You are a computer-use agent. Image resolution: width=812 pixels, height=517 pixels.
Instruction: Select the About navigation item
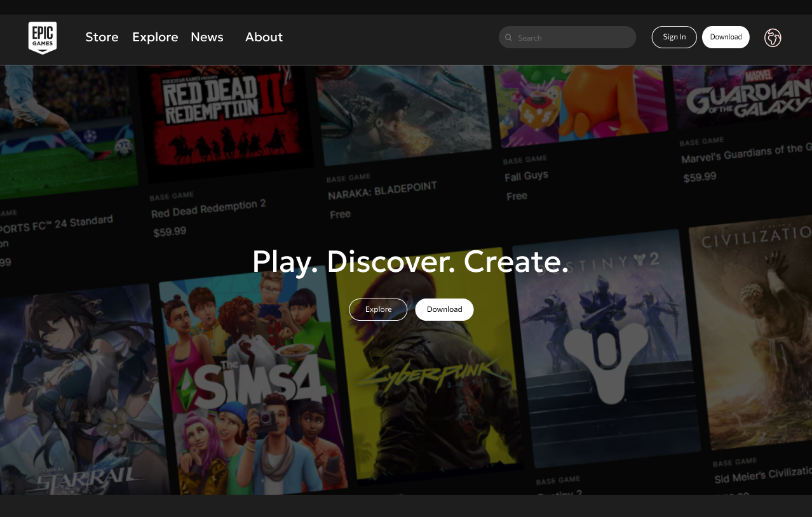tap(264, 37)
